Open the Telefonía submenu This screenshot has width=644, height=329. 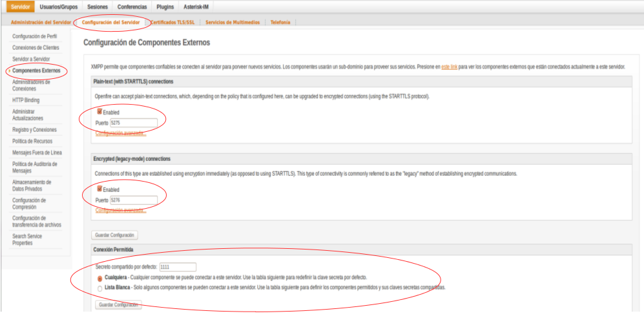(x=280, y=23)
